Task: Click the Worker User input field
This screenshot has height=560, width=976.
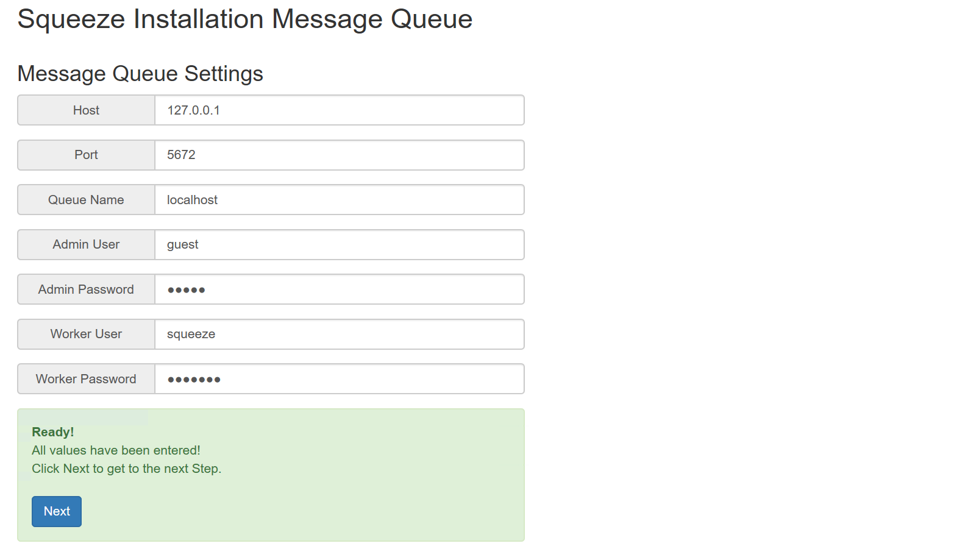Action: tap(339, 335)
